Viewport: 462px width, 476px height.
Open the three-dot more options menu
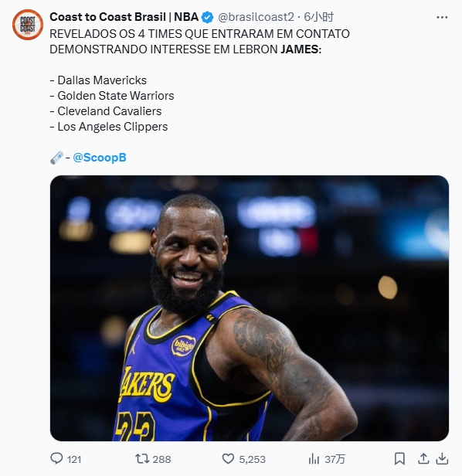pos(442,18)
